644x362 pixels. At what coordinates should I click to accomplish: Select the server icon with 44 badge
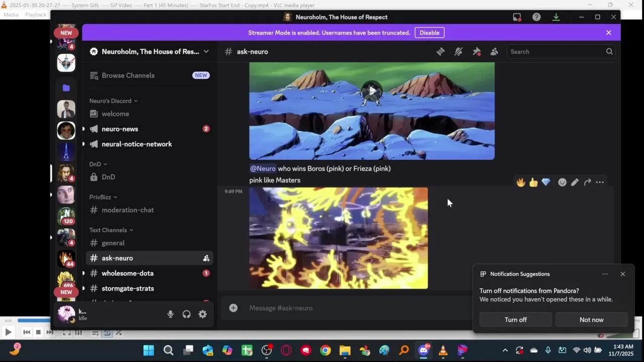click(66, 258)
